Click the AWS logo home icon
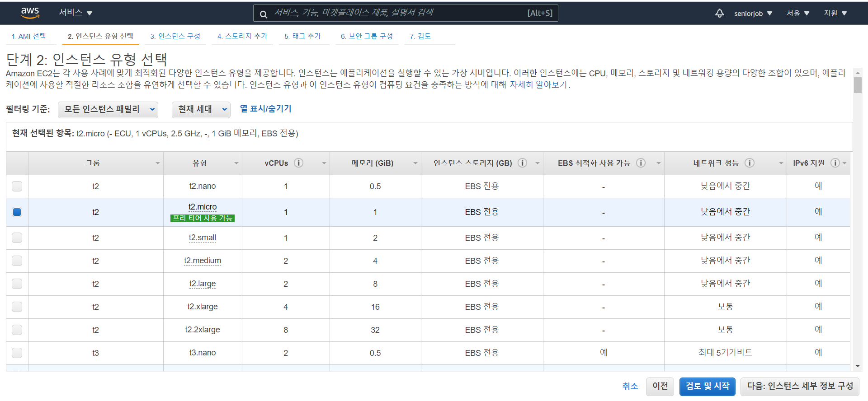Viewport: 868px width, 401px height. click(x=30, y=13)
